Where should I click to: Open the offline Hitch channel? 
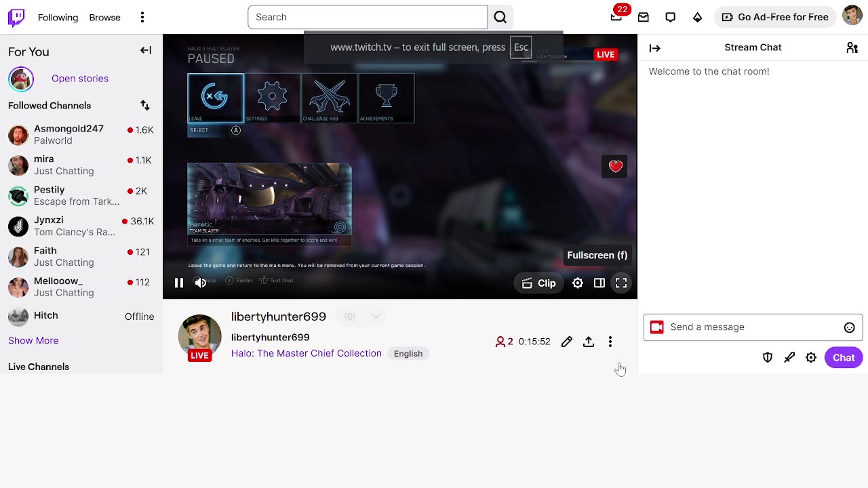pos(81,316)
